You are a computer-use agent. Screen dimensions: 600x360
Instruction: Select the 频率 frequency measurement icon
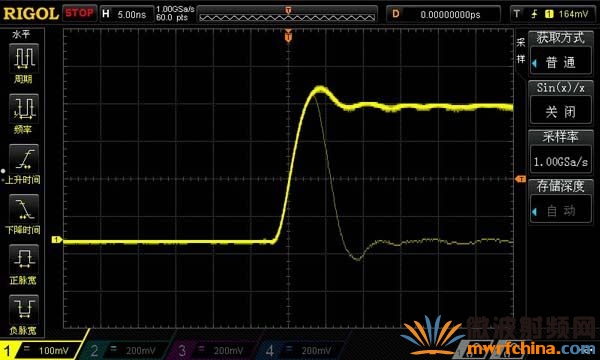[24, 108]
